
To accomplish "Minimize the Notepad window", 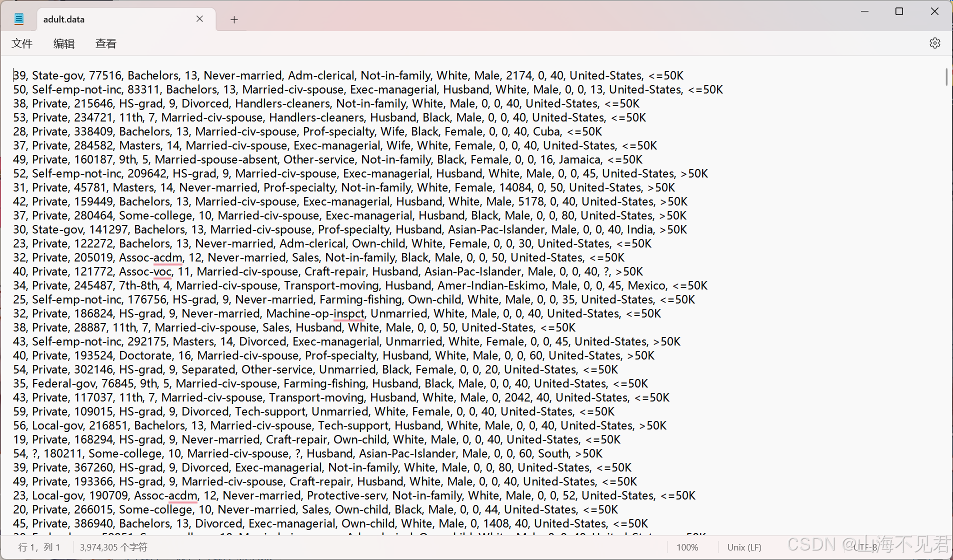I will coord(865,11).
